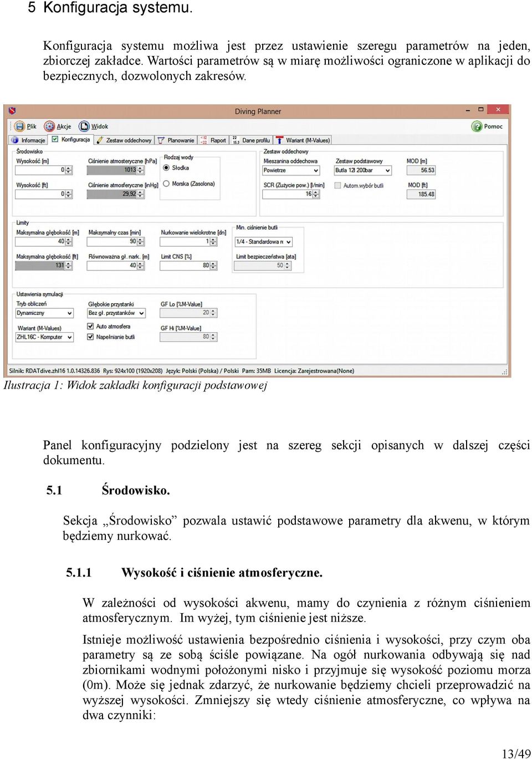
Task: Click the MOD [ft] value 185.48
Action: point(421,194)
